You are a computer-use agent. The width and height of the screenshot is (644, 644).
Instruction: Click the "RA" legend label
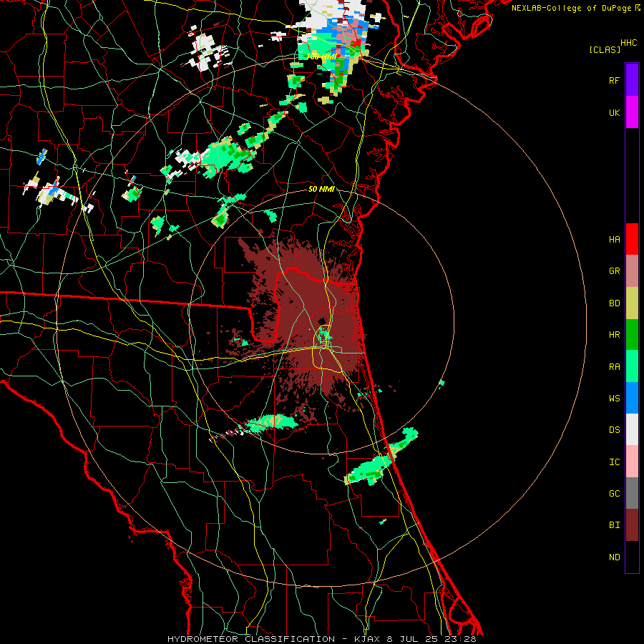tap(614, 367)
